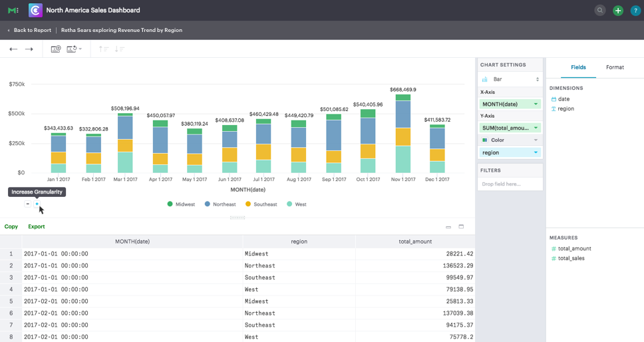Click the increase granularity plus button
The image size is (644, 342).
point(37,204)
